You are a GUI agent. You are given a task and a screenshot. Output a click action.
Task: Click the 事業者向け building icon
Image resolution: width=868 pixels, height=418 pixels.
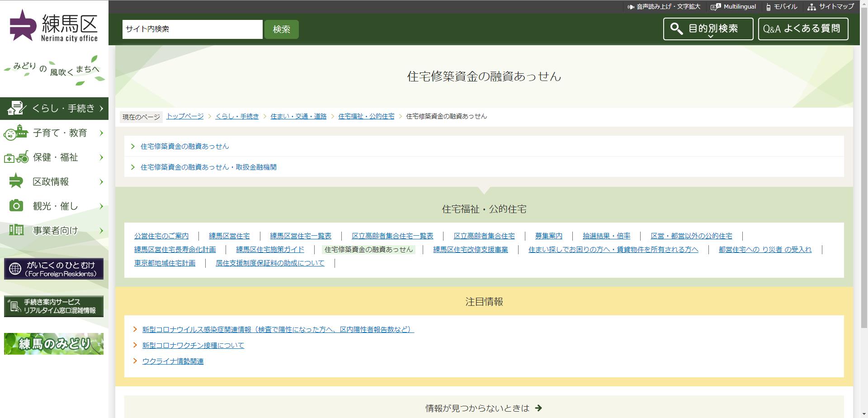pyautogui.click(x=16, y=230)
